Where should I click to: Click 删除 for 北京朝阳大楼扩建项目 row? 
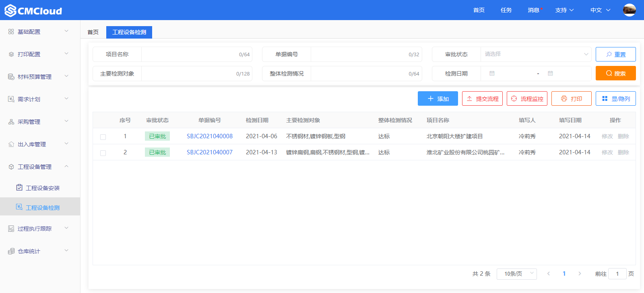coord(623,136)
